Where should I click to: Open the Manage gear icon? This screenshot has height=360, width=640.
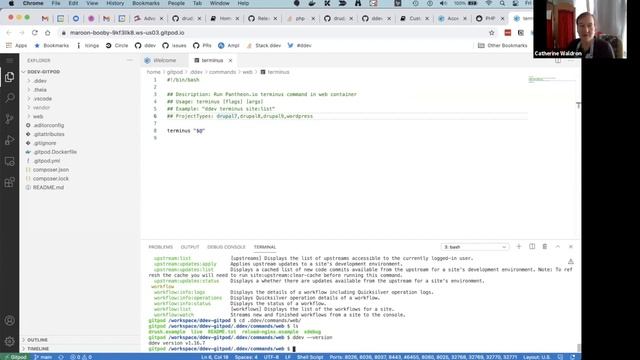[x=9, y=341]
